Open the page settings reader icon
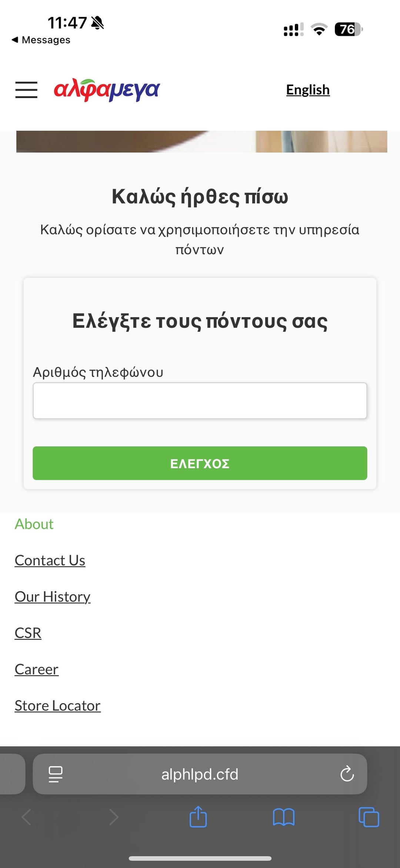The image size is (400, 868). tap(56, 774)
